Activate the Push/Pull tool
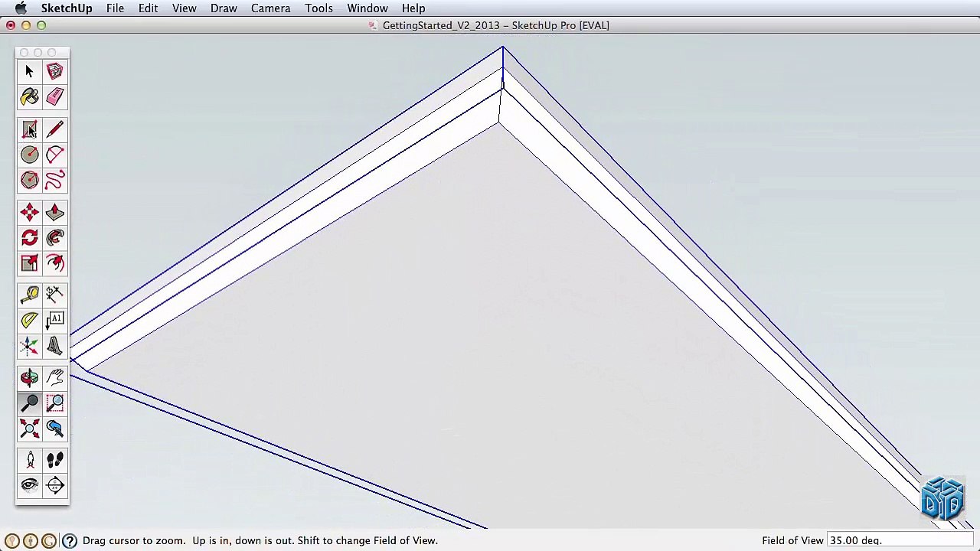 pos(54,213)
